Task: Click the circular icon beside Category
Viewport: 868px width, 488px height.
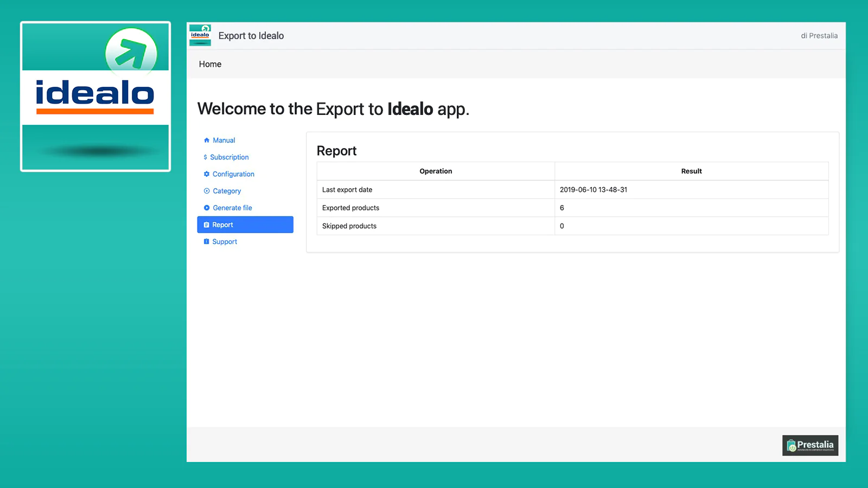Action: pyautogui.click(x=207, y=191)
